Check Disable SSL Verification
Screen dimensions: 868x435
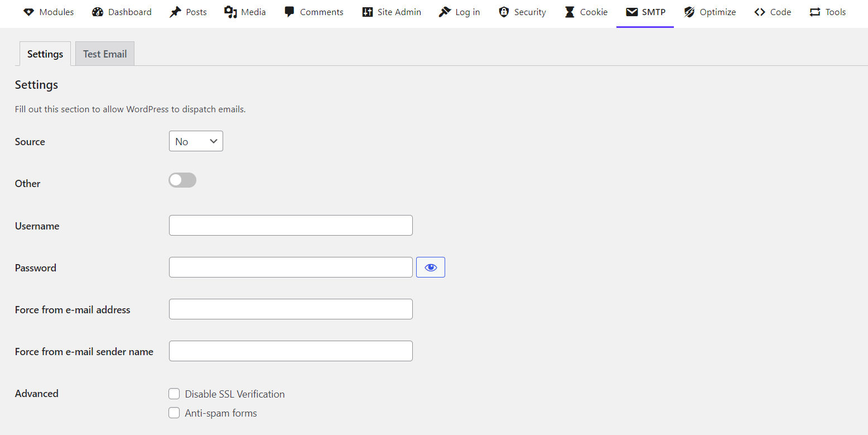click(174, 394)
